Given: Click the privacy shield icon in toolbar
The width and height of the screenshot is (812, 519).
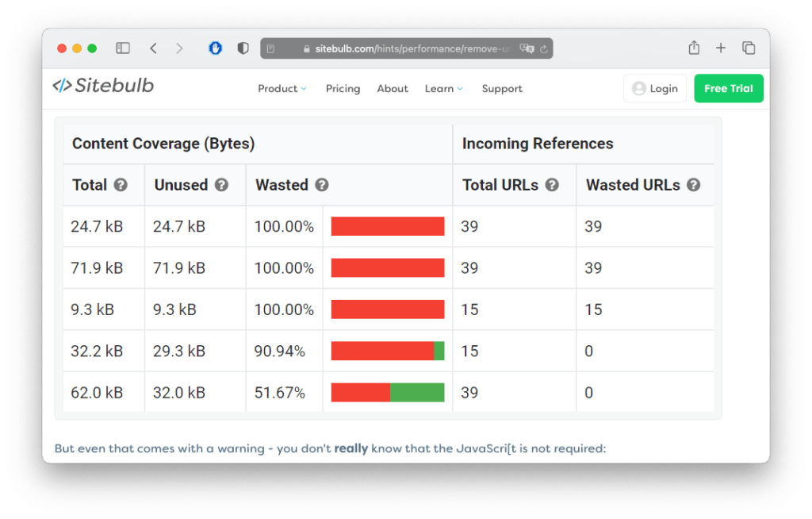Looking at the screenshot, I should tap(243, 48).
